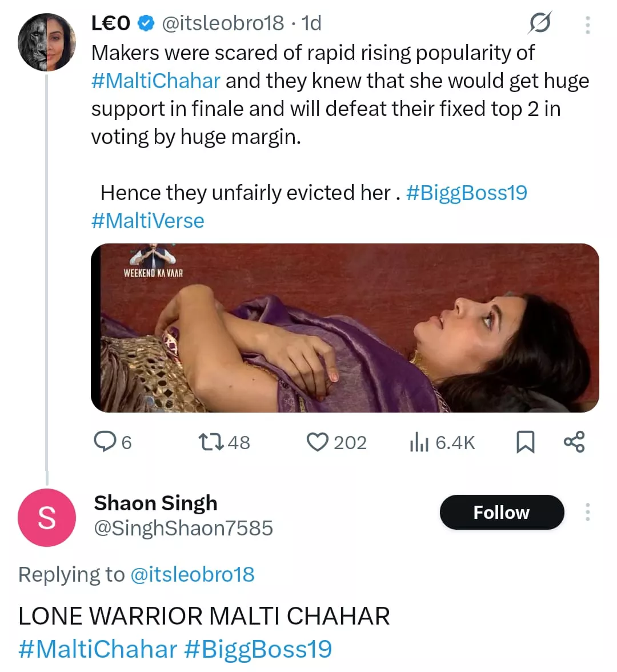
Task: Open the Weekend Ka Vaar image
Action: [344, 327]
